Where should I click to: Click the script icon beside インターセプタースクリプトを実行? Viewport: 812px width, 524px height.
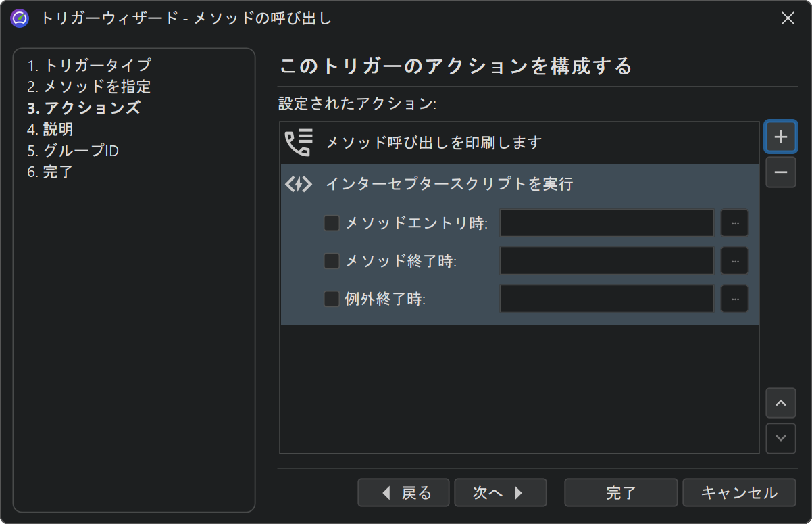tap(298, 184)
